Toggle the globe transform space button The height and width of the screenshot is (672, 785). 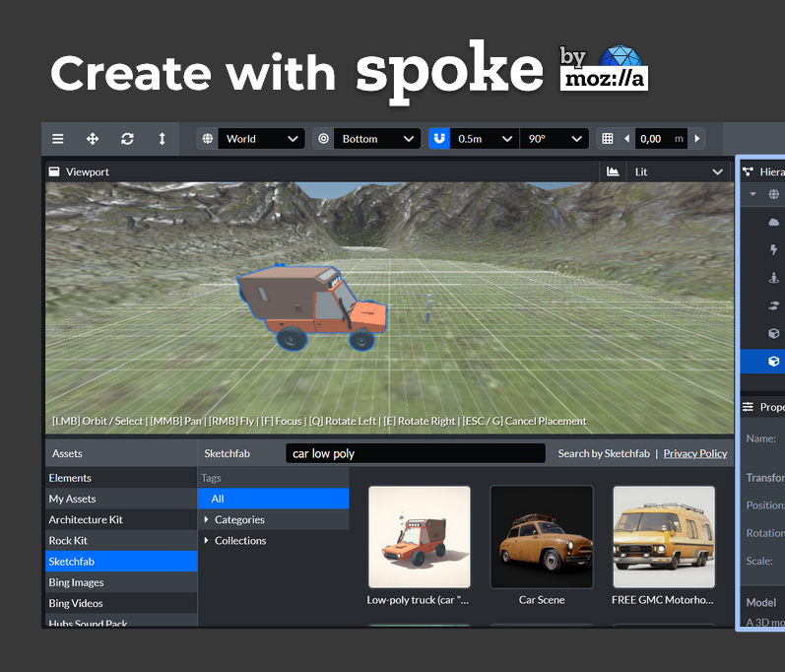click(x=208, y=139)
